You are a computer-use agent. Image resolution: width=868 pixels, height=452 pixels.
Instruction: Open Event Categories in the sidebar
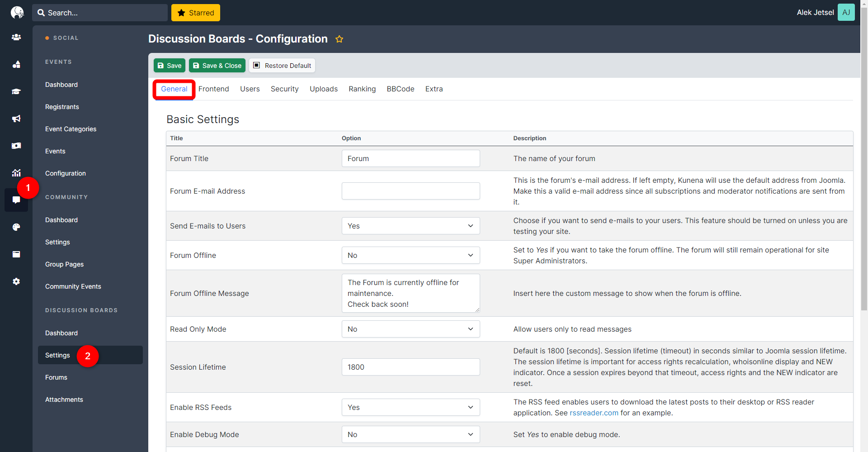click(x=71, y=129)
